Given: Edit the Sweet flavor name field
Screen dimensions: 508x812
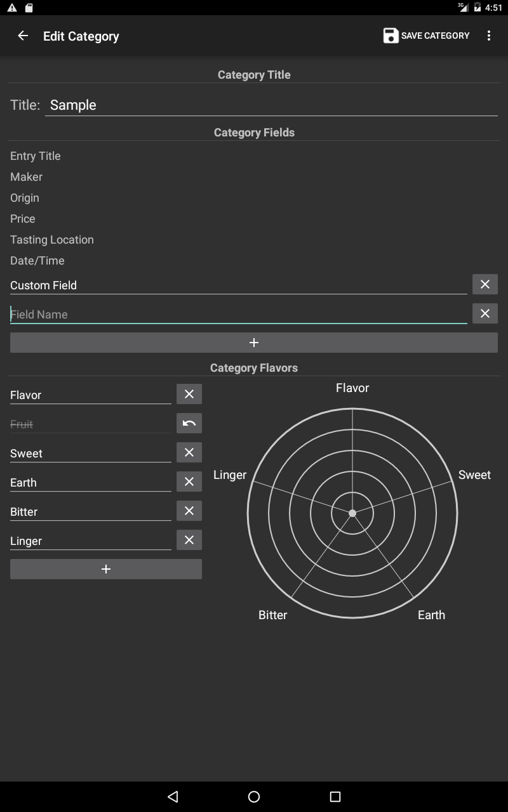Looking at the screenshot, I should (90, 454).
